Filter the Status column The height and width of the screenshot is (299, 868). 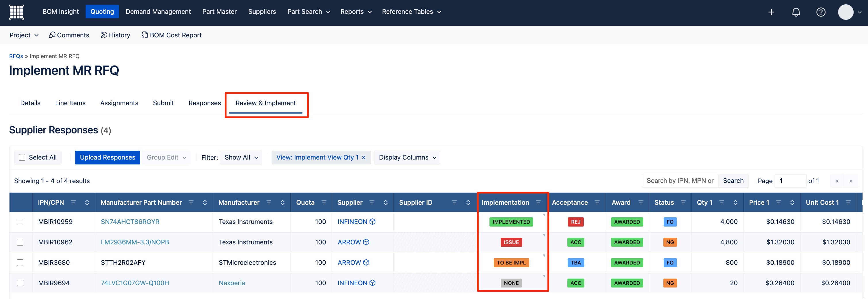[683, 202]
